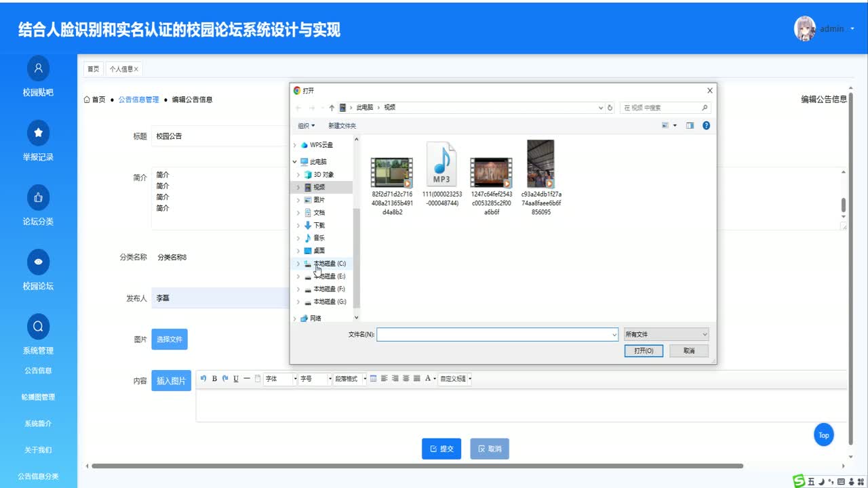Go up one folder in Open dialog

pyautogui.click(x=332, y=108)
